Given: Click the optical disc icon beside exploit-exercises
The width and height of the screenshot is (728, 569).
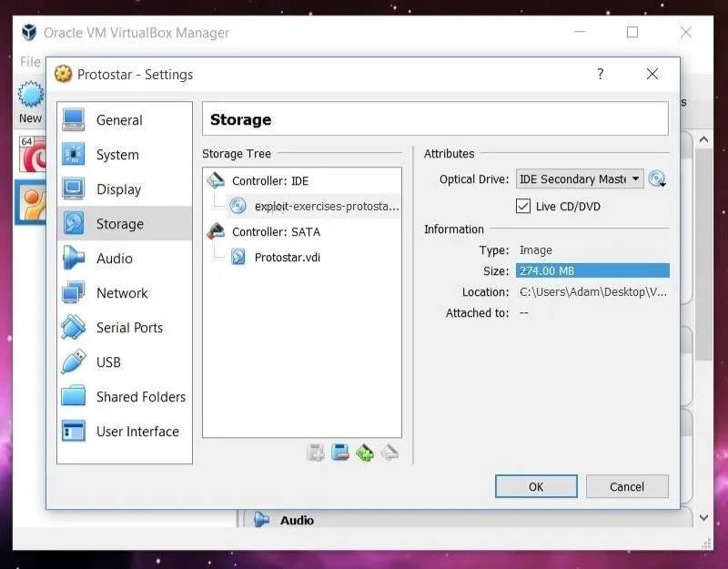Looking at the screenshot, I should (x=238, y=206).
